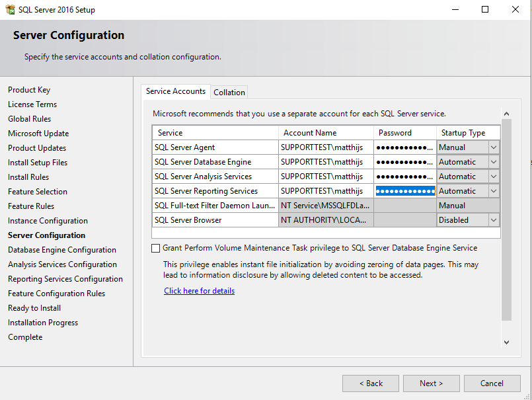Click the scroll down arrow of the panel
The height and width of the screenshot is (400, 532).
point(506,342)
